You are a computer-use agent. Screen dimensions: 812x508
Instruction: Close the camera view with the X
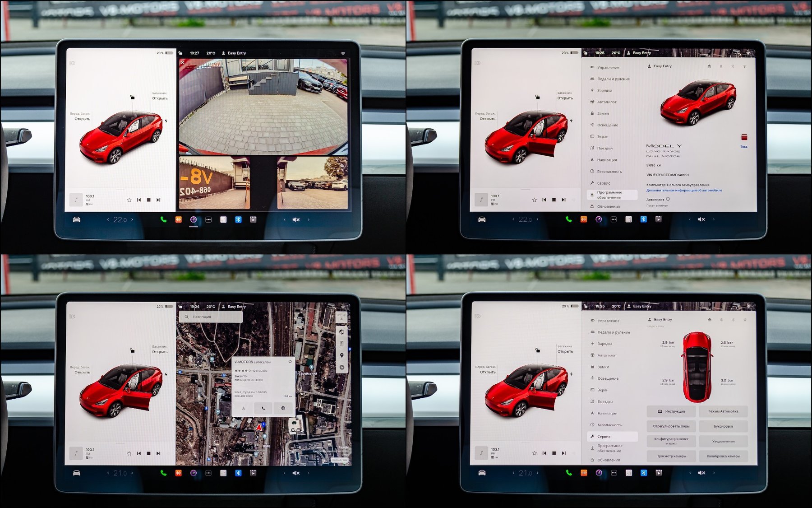pos(183,63)
